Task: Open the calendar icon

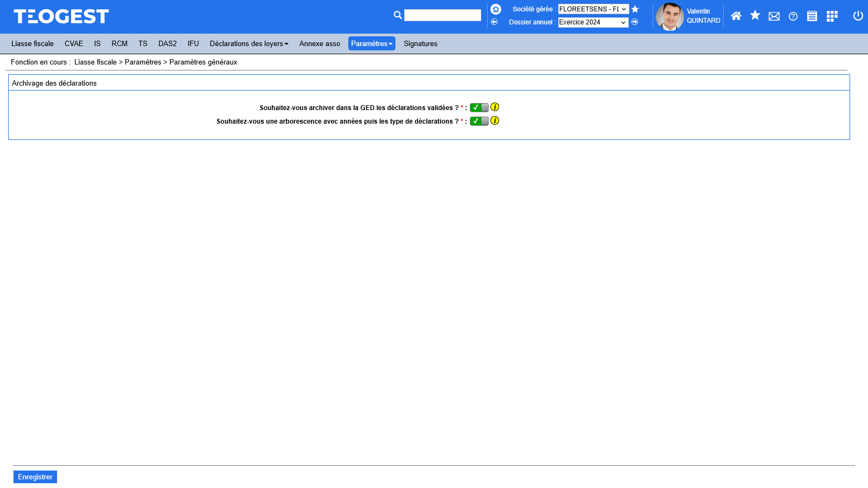Action: pos(812,16)
